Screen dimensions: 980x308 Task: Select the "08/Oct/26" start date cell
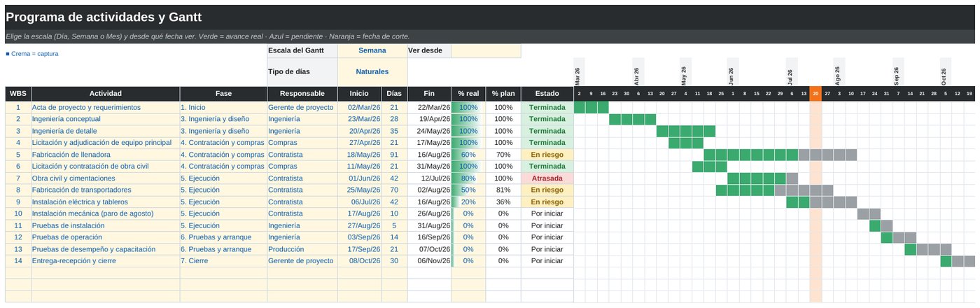click(359, 260)
